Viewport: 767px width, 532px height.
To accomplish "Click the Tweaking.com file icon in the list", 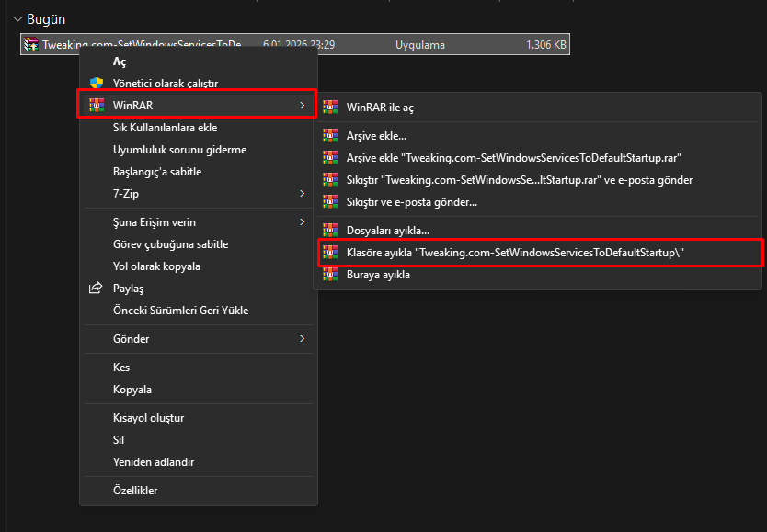I will (x=31, y=44).
